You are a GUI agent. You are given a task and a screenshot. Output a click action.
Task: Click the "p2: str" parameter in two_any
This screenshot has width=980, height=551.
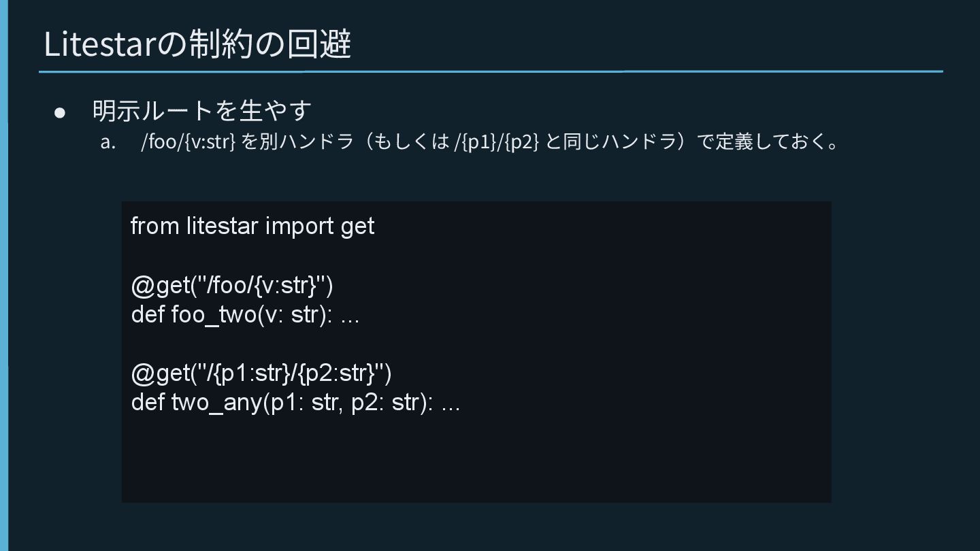[x=384, y=402]
